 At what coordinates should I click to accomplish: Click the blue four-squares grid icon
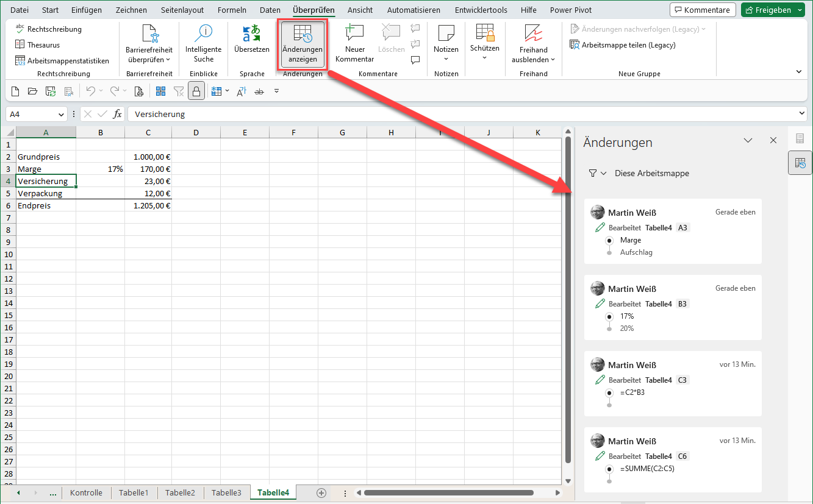point(161,91)
